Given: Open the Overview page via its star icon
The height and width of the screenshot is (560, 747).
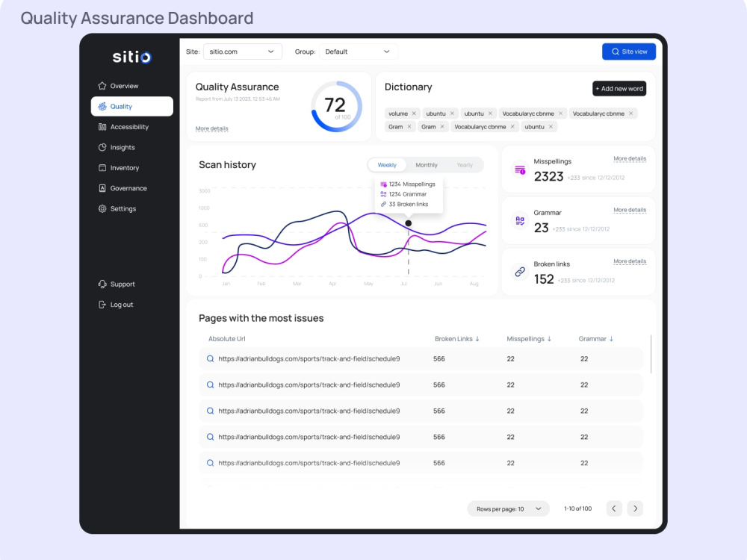Looking at the screenshot, I should click(102, 86).
